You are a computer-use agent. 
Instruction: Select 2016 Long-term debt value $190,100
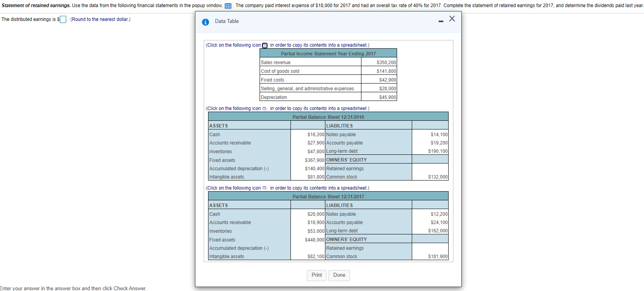point(438,151)
